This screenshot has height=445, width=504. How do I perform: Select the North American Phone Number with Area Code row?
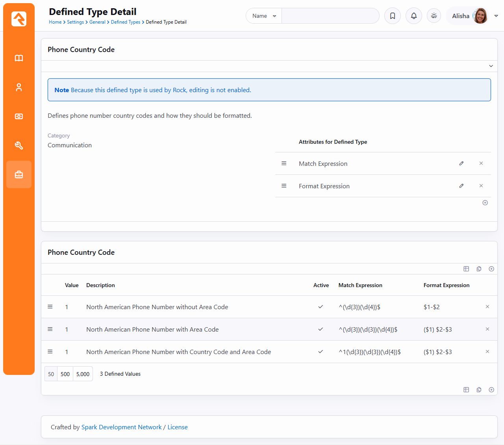coord(152,330)
